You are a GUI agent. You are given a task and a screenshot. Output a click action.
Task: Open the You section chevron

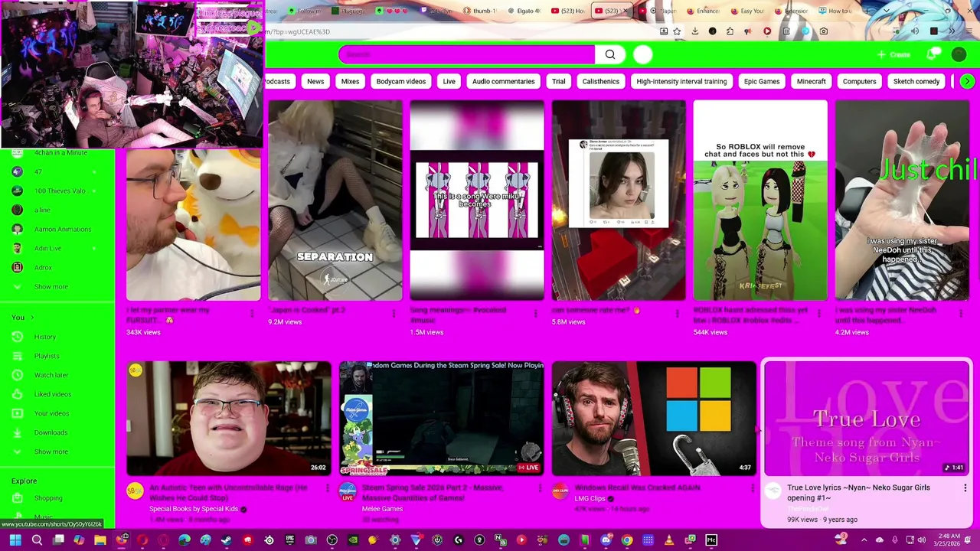pos(32,318)
